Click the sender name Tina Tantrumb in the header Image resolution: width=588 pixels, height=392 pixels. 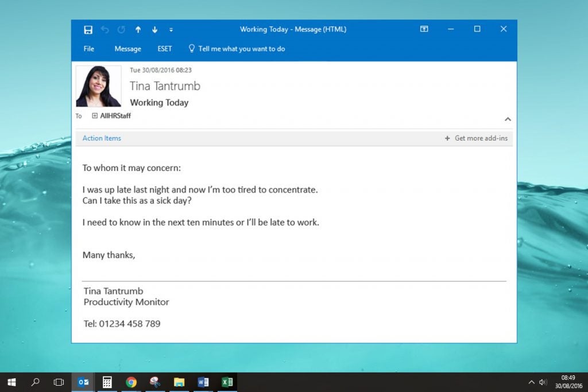(165, 86)
